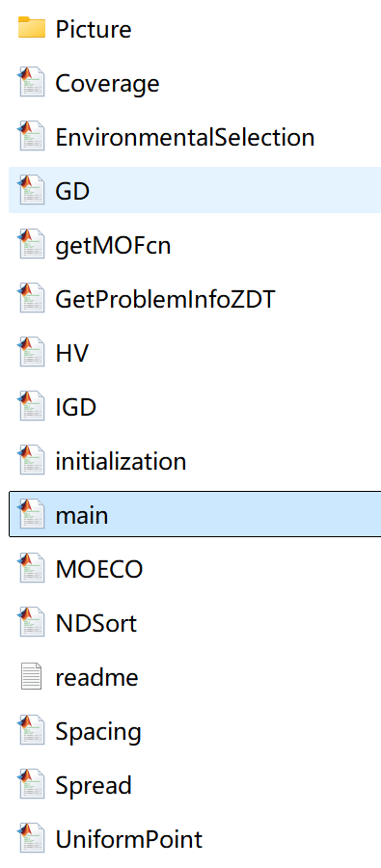Click the MATLAB icon beside NDSort
Viewport: 381px width, 868px height.
pyautogui.click(x=32, y=622)
